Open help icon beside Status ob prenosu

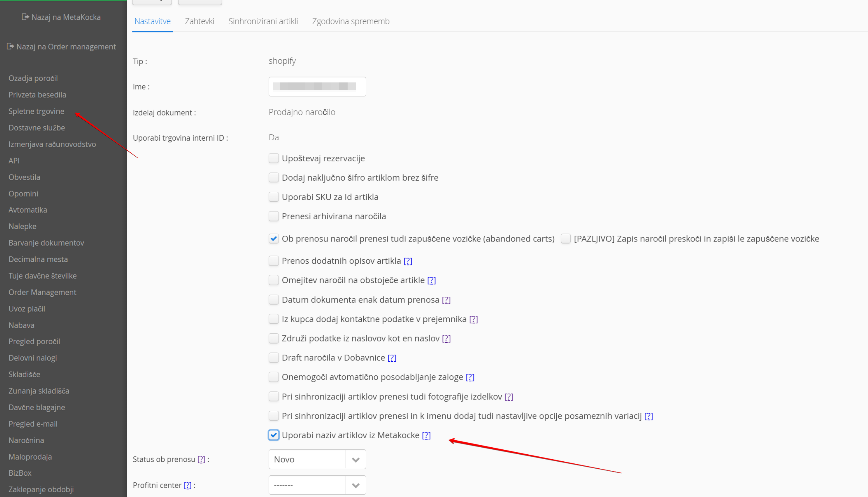pos(201,460)
